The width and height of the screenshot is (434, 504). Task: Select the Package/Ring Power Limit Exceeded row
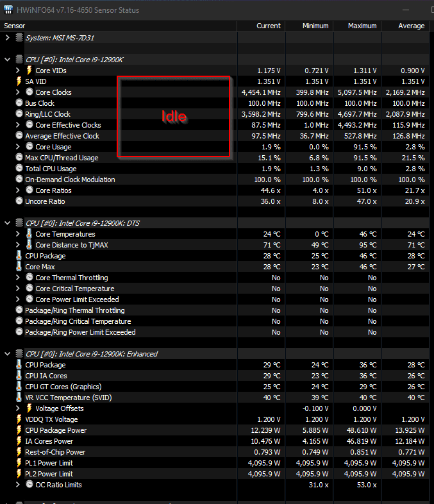pos(215,332)
